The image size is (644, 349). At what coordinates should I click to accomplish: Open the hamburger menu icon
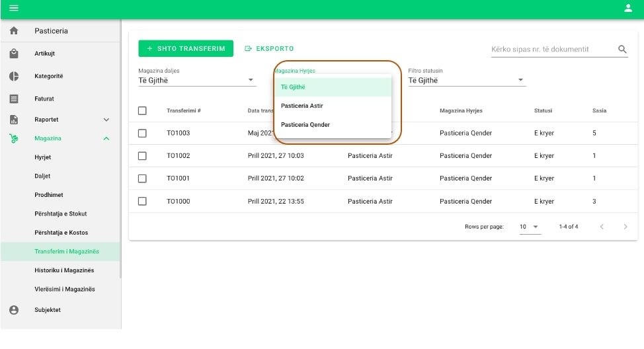[x=13, y=9]
